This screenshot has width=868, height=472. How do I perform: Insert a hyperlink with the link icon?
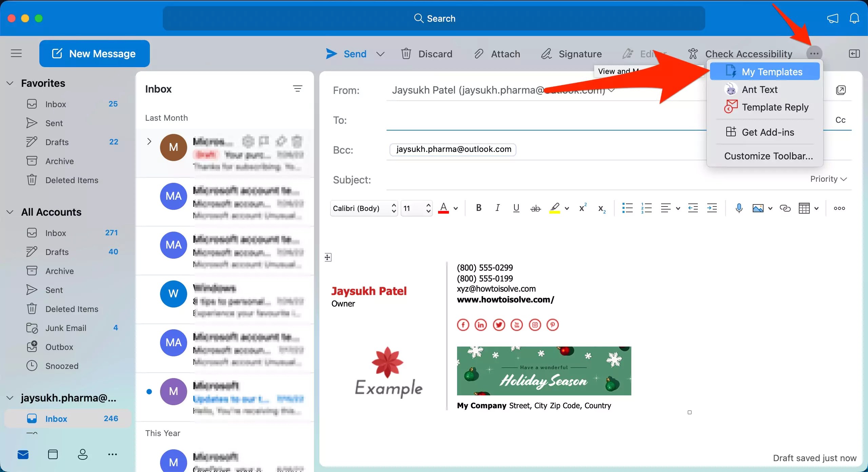pos(785,208)
